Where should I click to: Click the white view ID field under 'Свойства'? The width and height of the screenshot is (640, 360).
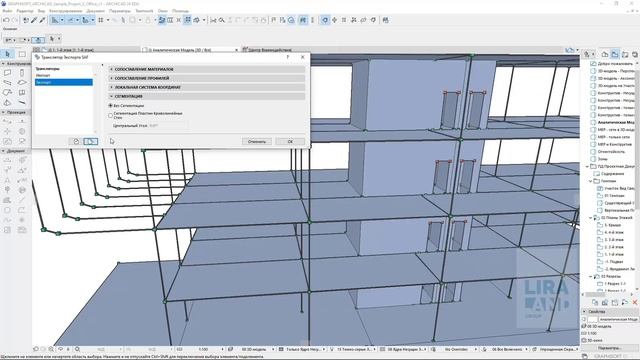coord(593,319)
